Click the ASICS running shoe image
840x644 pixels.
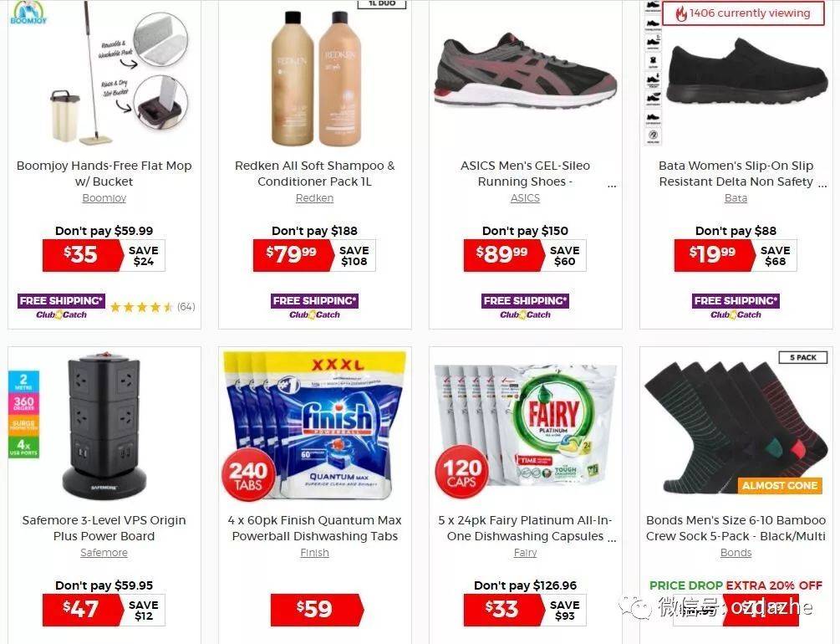pyautogui.click(x=526, y=69)
